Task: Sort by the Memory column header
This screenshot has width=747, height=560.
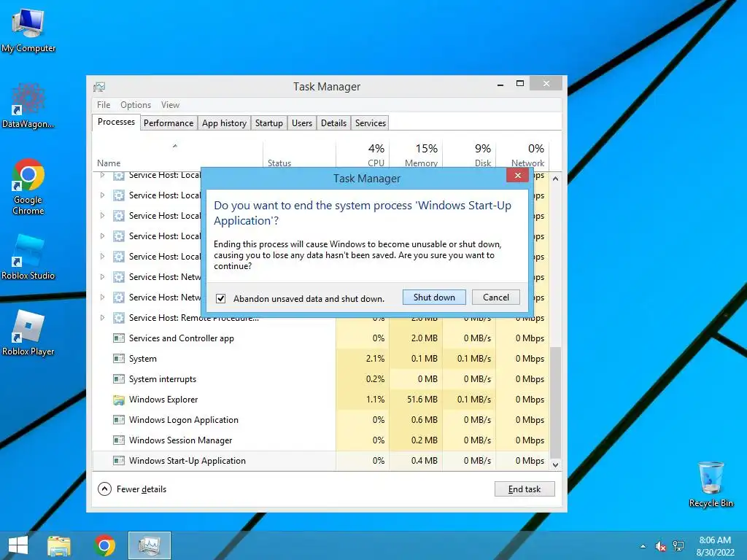Action: 416,155
